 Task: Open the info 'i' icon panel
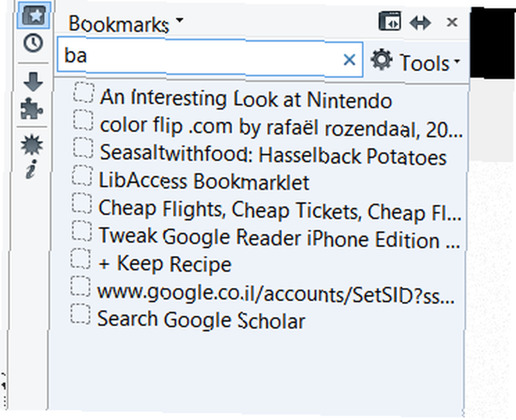[31, 169]
